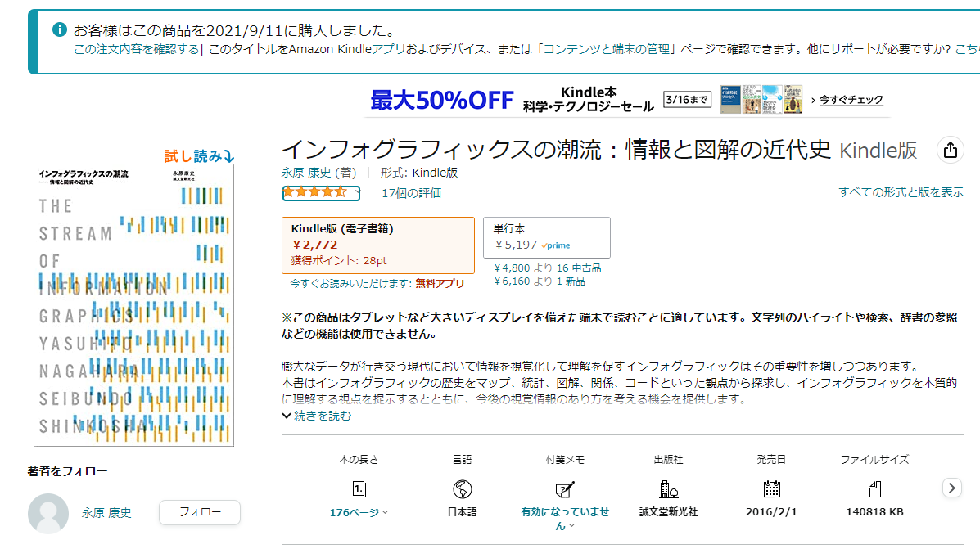
Task: Click the star rating graphic
Action: click(x=321, y=193)
